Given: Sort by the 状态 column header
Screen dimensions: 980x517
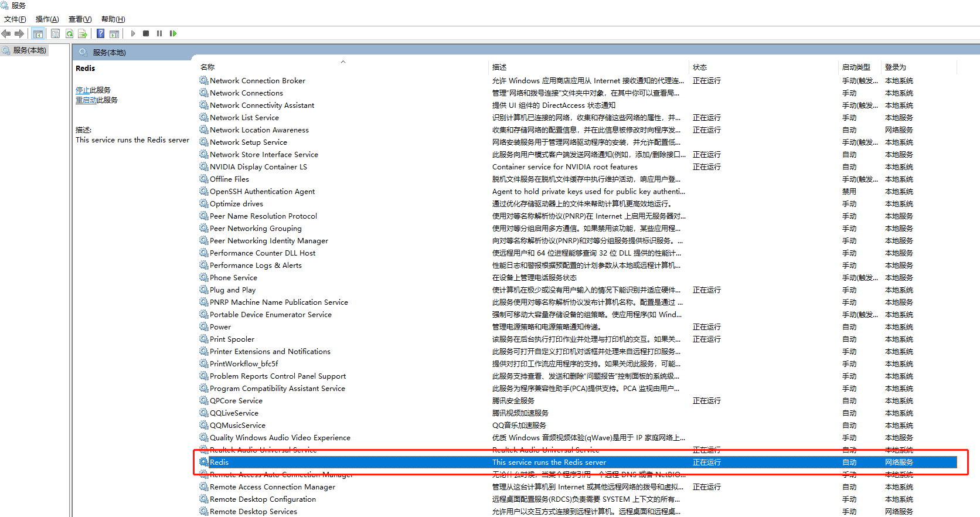Looking at the screenshot, I should 700,67.
